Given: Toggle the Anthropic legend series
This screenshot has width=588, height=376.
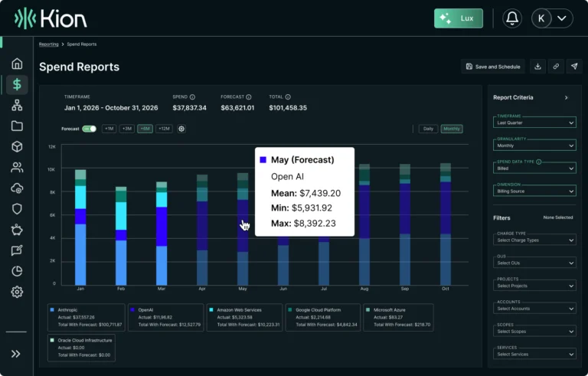Looking at the screenshot, I should (87, 318).
